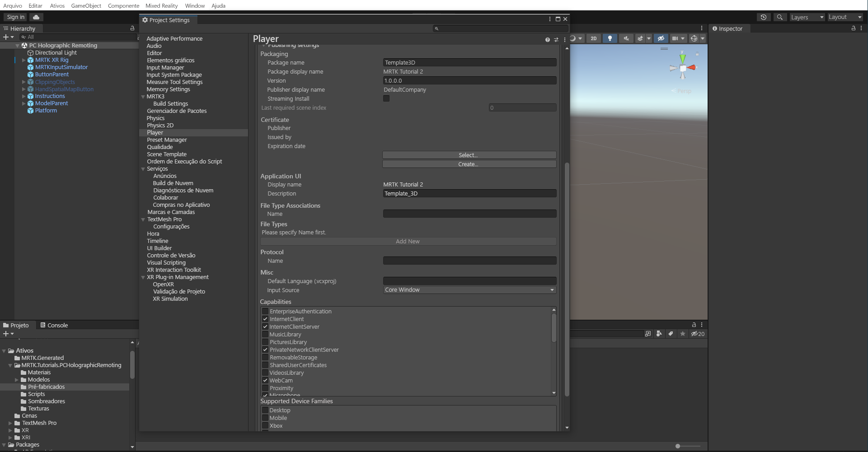Mute scene audio with the speaker icon
This screenshot has height=452, width=868.
pyautogui.click(x=626, y=38)
